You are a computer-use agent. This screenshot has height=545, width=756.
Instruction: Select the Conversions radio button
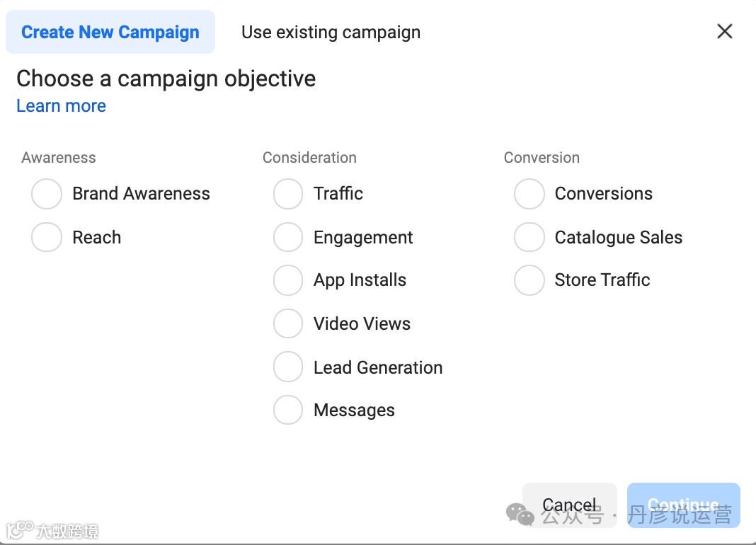click(x=529, y=194)
